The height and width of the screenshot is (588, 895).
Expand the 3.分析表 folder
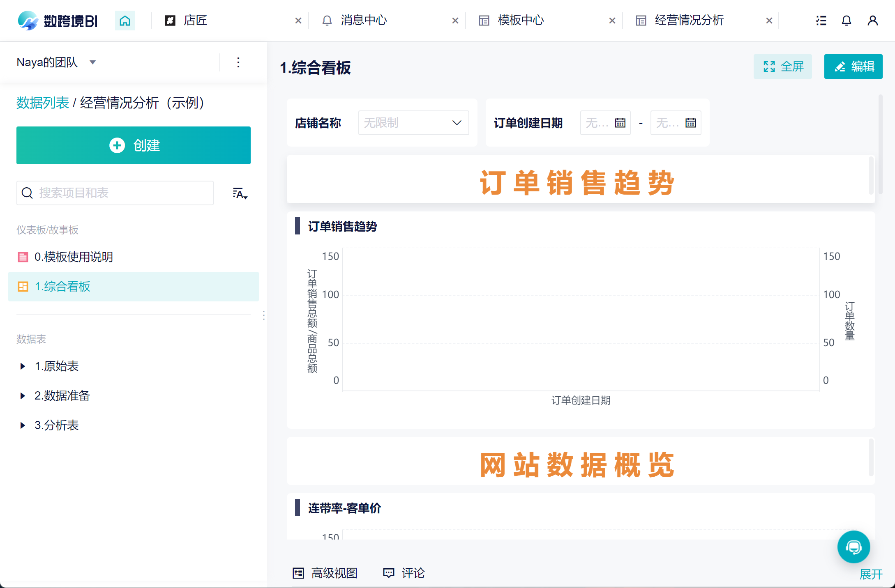(x=23, y=425)
